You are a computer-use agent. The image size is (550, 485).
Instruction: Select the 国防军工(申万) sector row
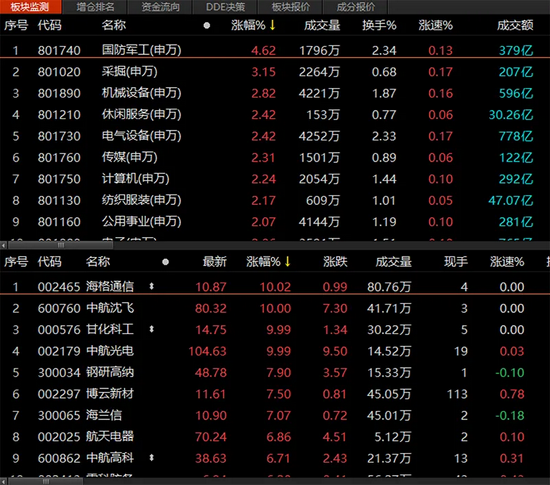[275, 50]
